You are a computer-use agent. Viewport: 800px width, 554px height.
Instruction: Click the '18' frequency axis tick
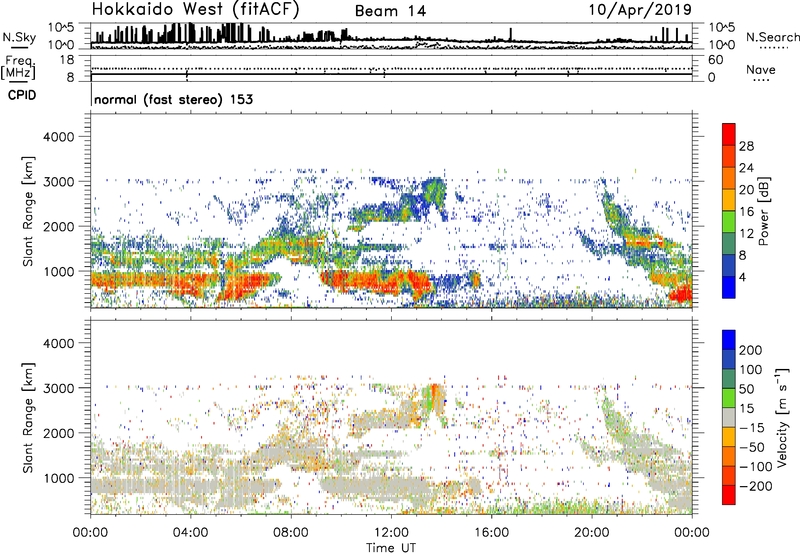[x=67, y=60]
